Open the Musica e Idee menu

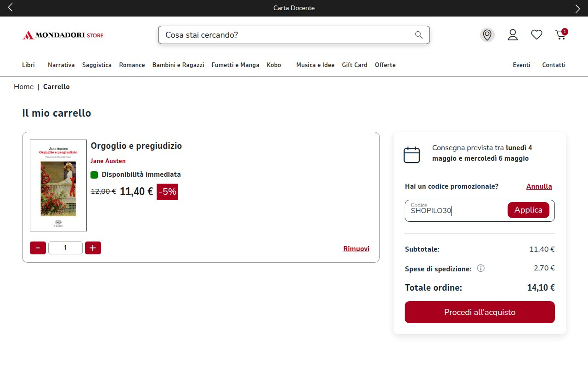315,65
